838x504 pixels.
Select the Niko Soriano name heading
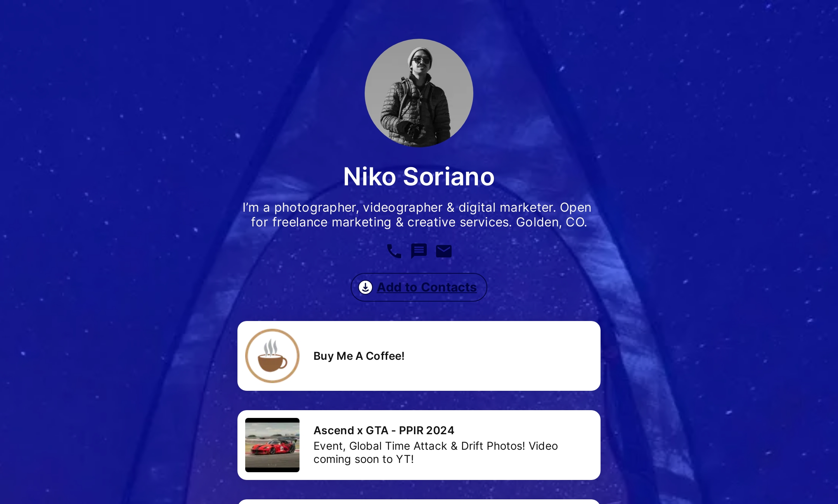[x=419, y=176]
